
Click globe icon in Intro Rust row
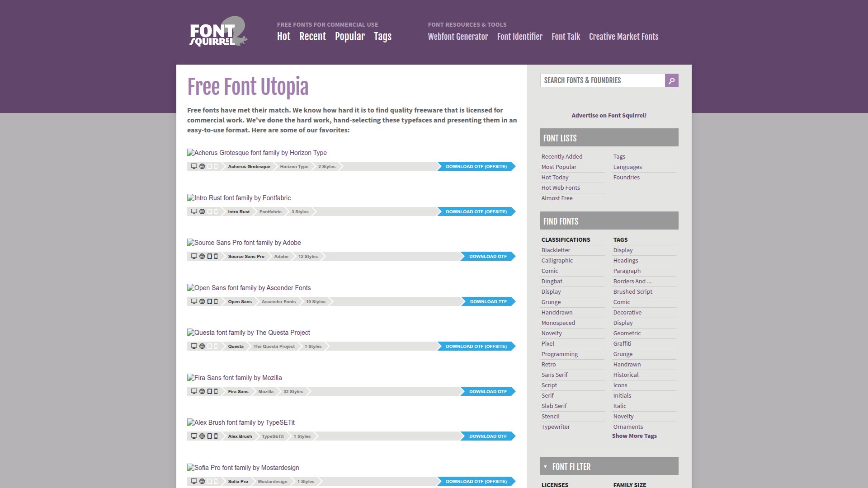point(202,211)
